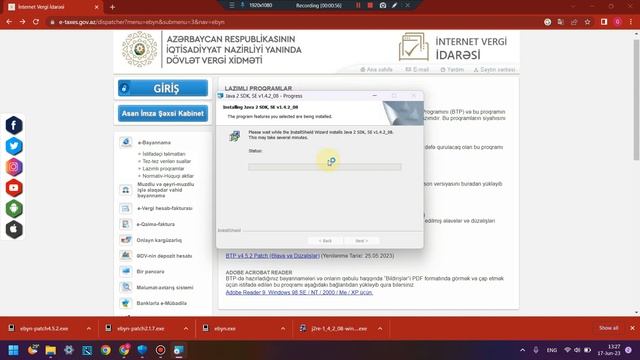Open Google Chrome from the taskbar
640x360 pixels.
[106, 350]
